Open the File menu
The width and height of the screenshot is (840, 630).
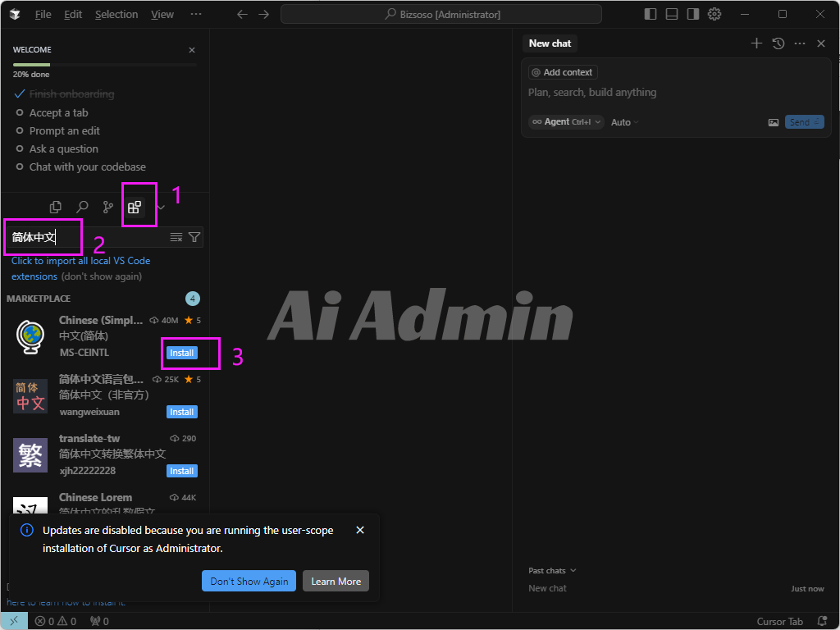[43, 15]
